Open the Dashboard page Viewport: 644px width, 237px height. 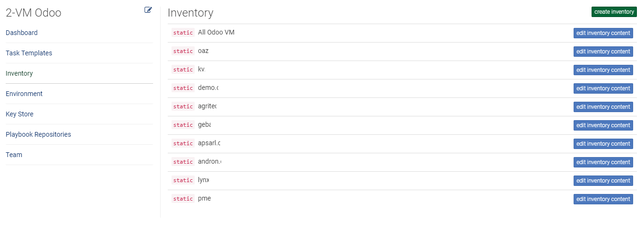pyautogui.click(x=22, y=33)
